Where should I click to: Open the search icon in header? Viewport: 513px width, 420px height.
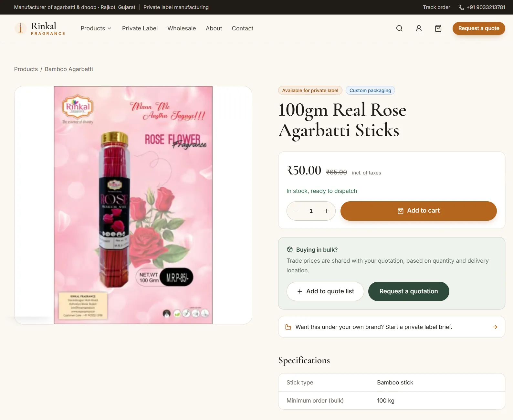click(x=399, y=28)
